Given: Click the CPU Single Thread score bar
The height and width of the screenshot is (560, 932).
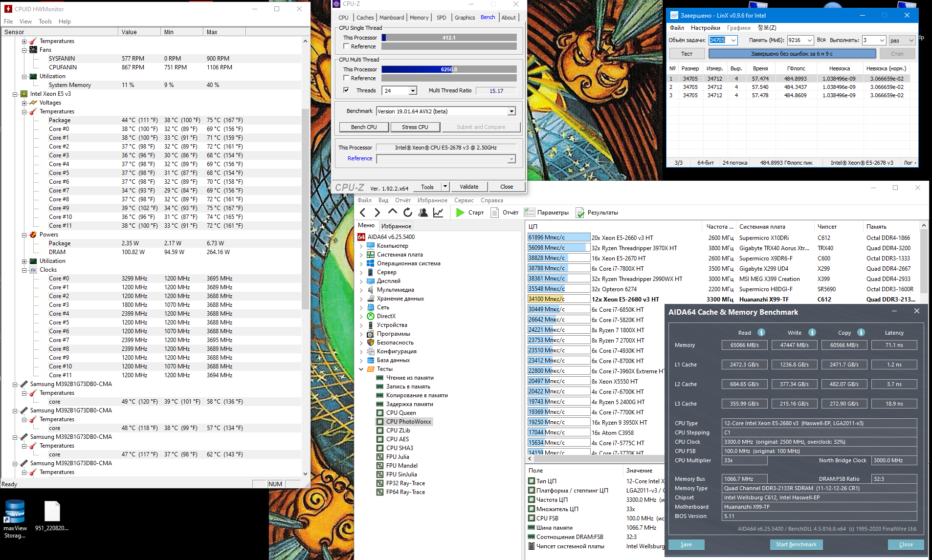Looking at the screenshot, I should [449, 38].
